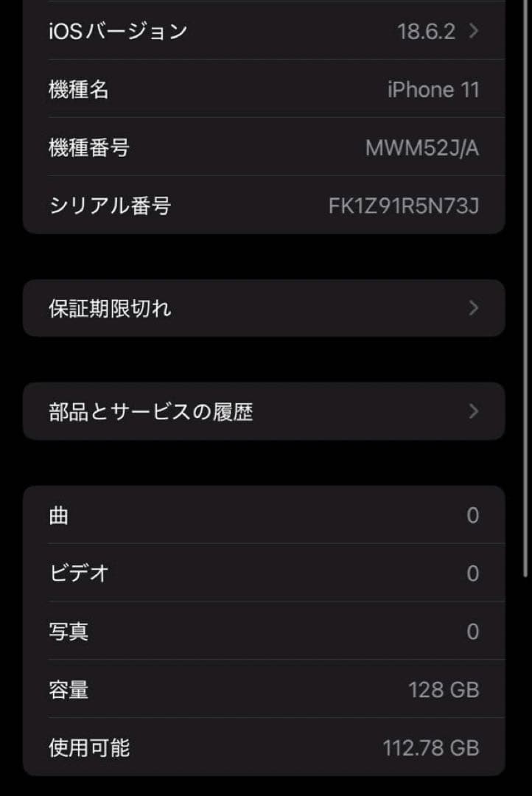Click the vertical scrollbar on the right edge
The image size is (532, 796).
pyautogui.click(x=525, y=295)
